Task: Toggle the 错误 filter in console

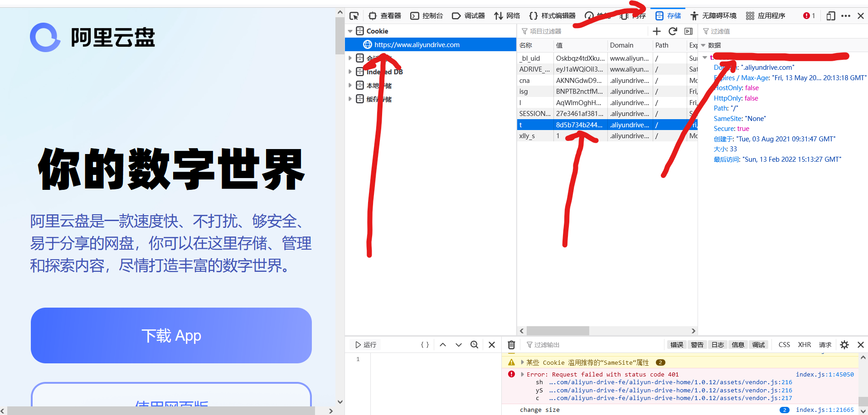Action: click(x=677, y=345)
